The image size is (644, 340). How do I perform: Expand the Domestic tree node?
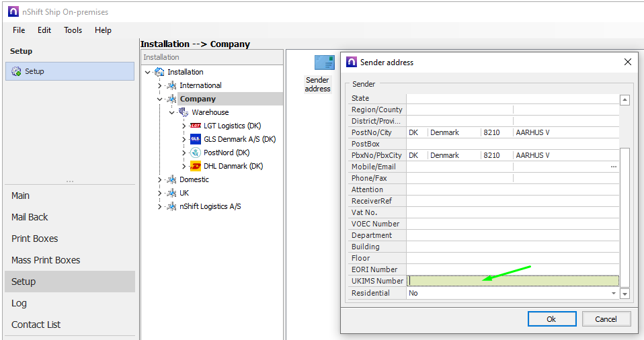tap(160, 179)
